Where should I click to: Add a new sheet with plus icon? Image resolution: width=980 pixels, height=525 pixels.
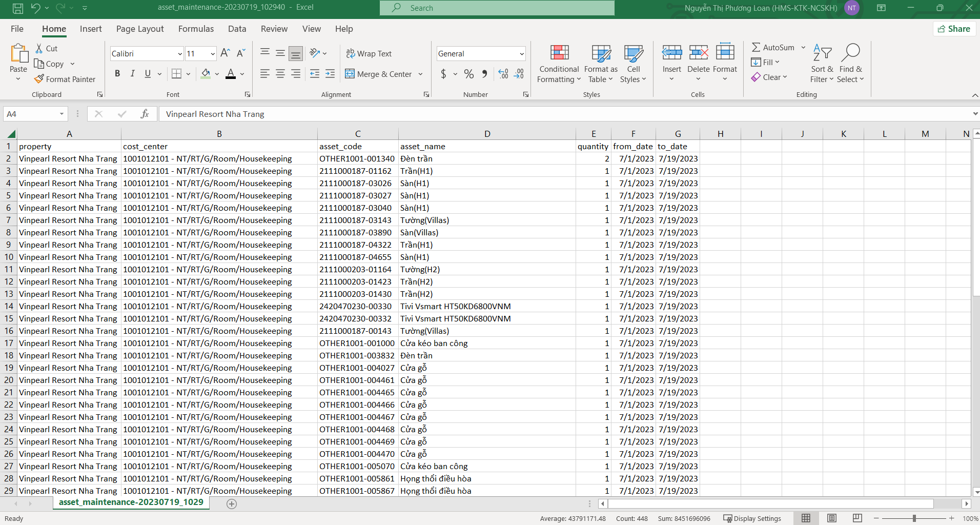point(232,503)
